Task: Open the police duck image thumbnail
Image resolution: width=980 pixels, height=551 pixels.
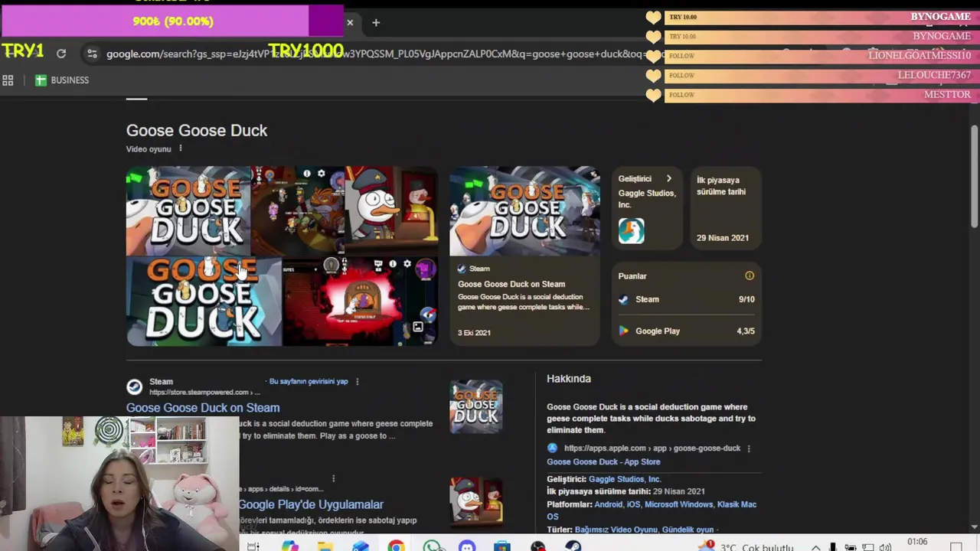Action: click(x=391, y=210)
